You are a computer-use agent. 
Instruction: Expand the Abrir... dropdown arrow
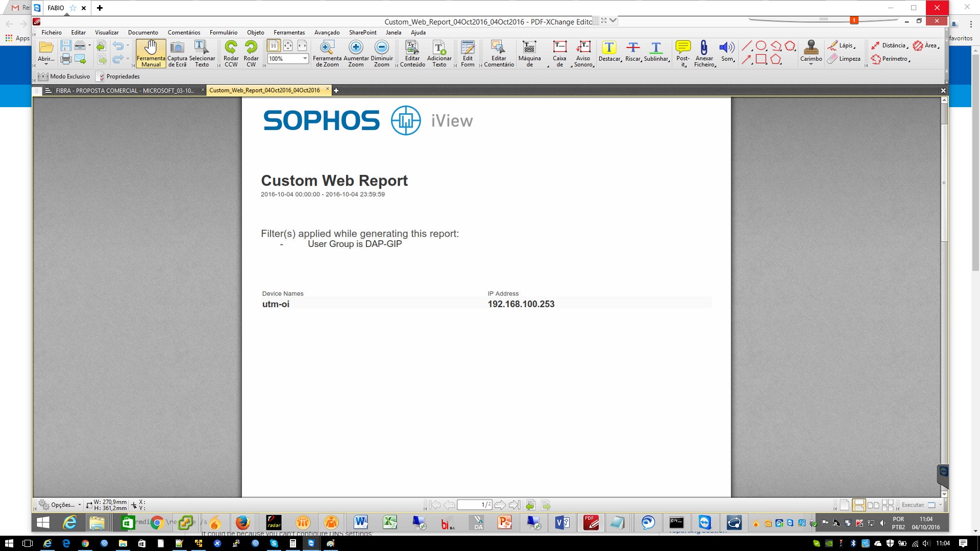(x=46, y=65)
